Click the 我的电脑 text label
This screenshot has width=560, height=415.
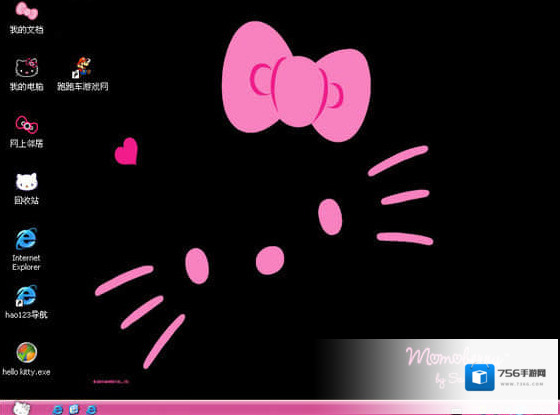26,87
